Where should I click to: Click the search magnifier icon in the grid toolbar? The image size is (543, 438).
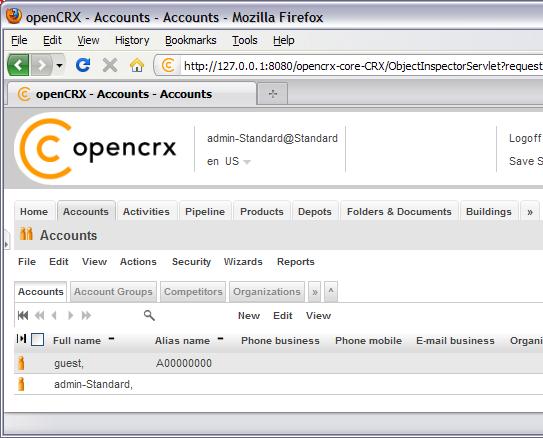click(x=149, y=315)
